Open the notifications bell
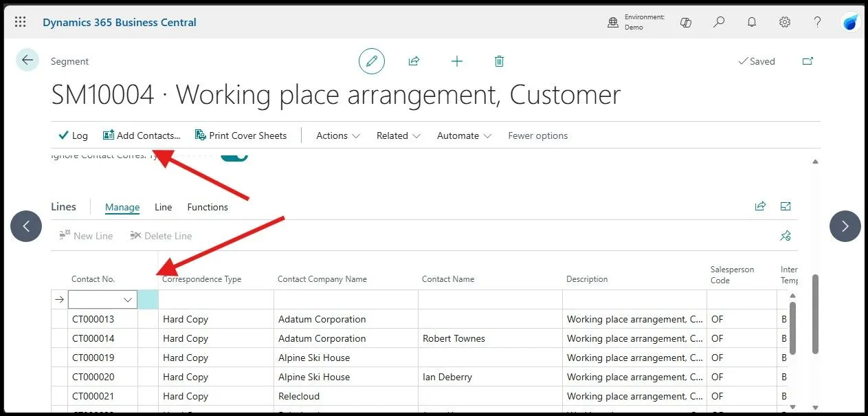 (x=752, y=22)
